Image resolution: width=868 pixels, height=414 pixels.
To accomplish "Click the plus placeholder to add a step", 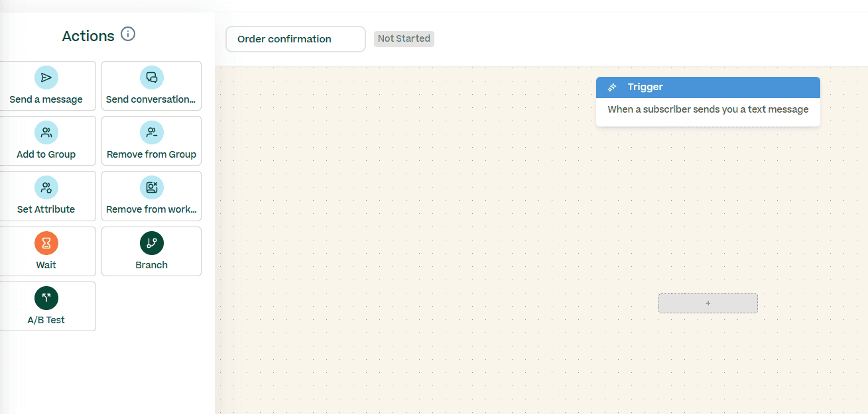I will 708,303.
